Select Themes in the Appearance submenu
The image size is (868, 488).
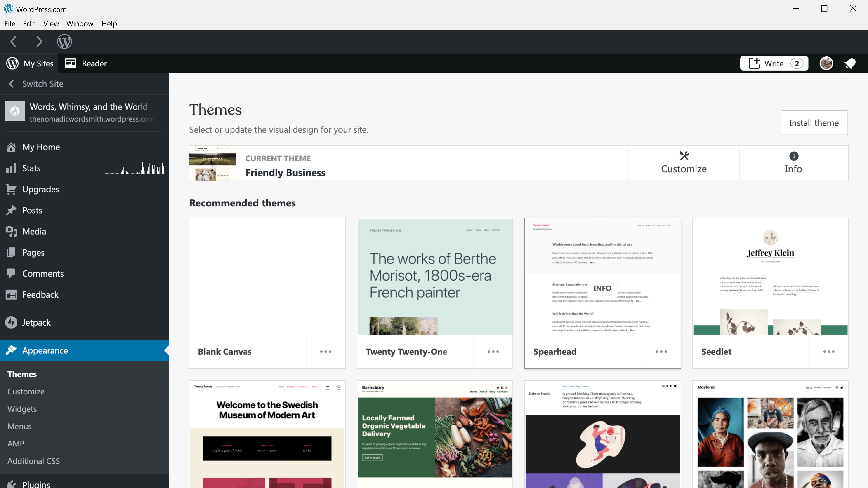point(21,374)
